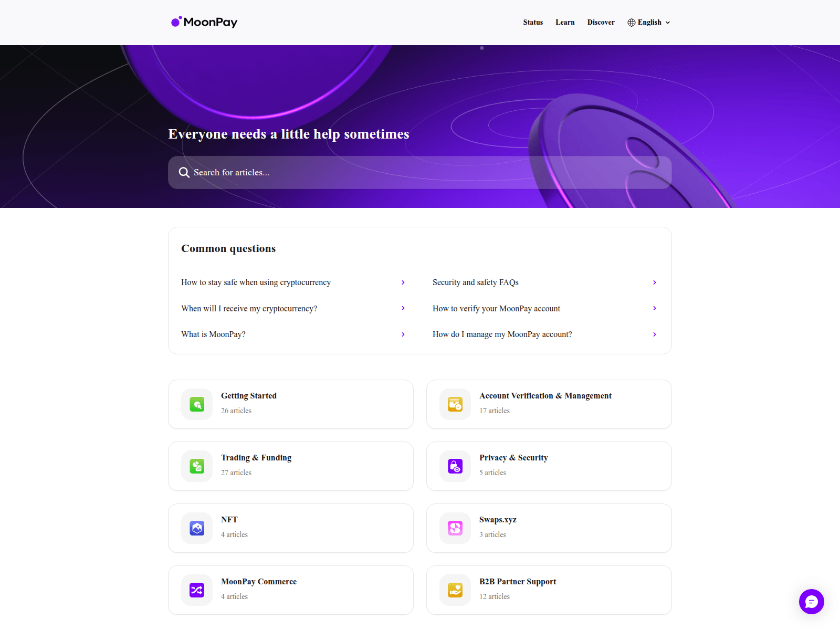Click the '3 articles' count text

point(492,535)
